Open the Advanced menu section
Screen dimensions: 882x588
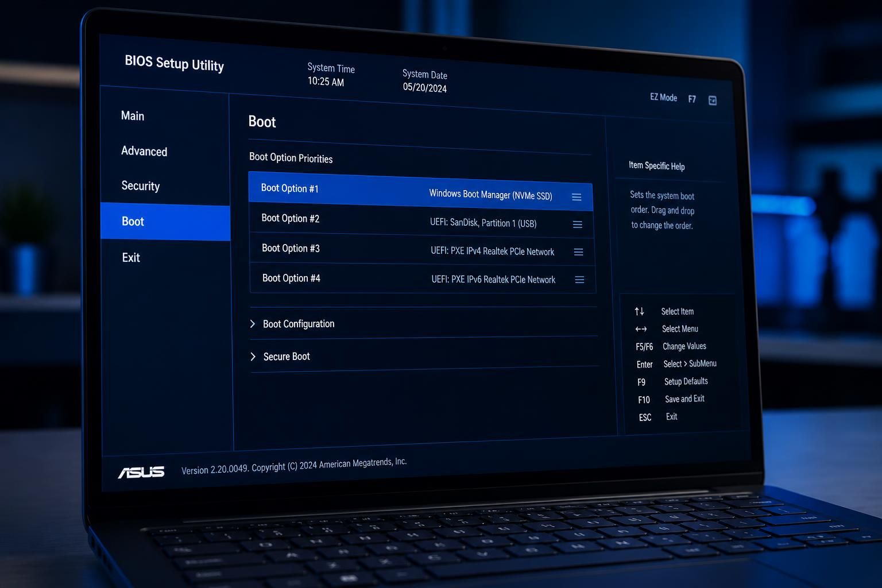[144, 151]
